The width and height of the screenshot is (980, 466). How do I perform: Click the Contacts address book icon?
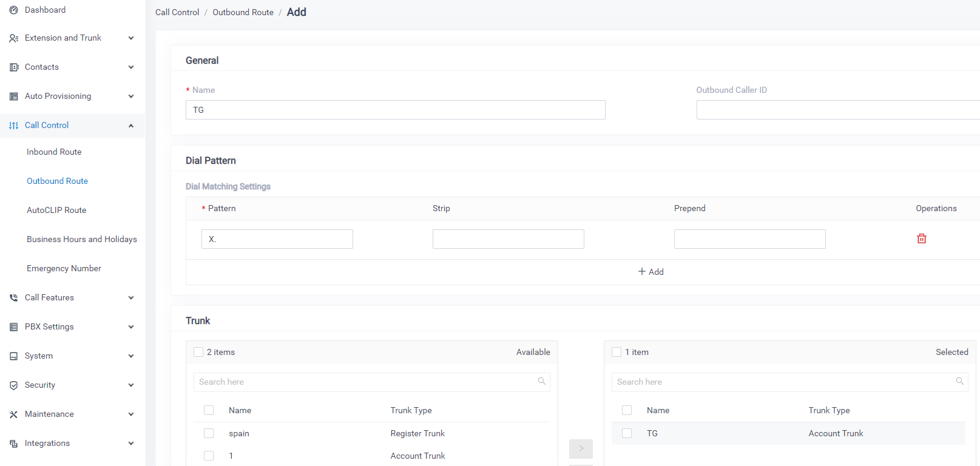[13, 67]
